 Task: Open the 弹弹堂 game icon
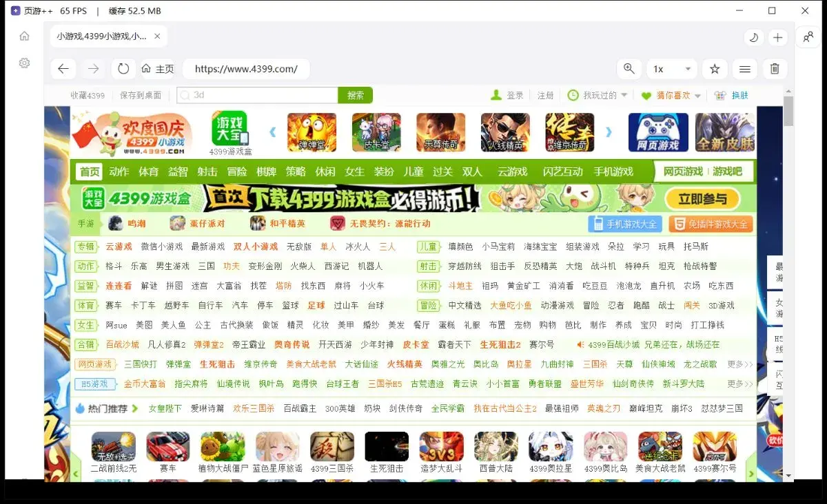(312, 132)
